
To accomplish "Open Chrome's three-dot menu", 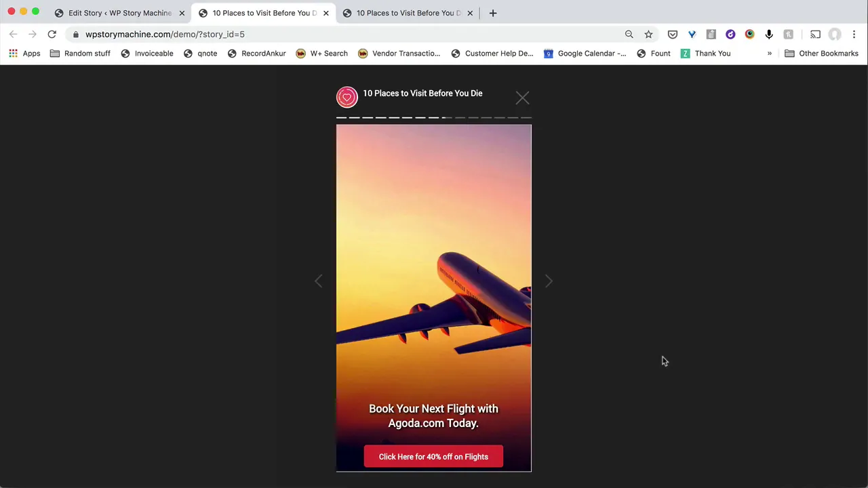I will (854, 34).
